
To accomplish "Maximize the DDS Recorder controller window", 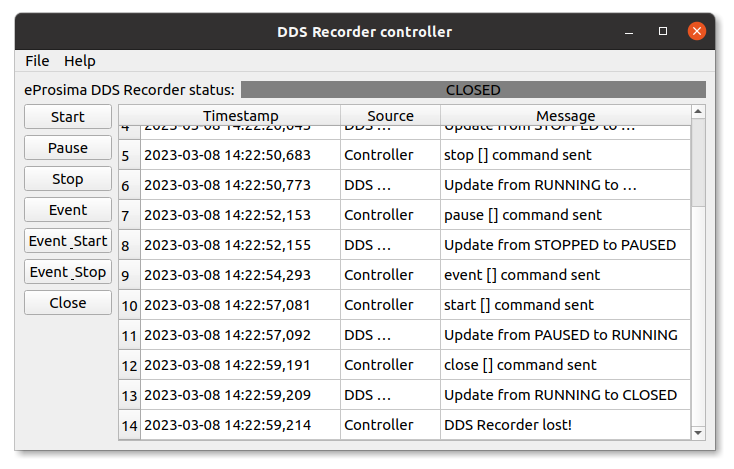I will [663, 31].
